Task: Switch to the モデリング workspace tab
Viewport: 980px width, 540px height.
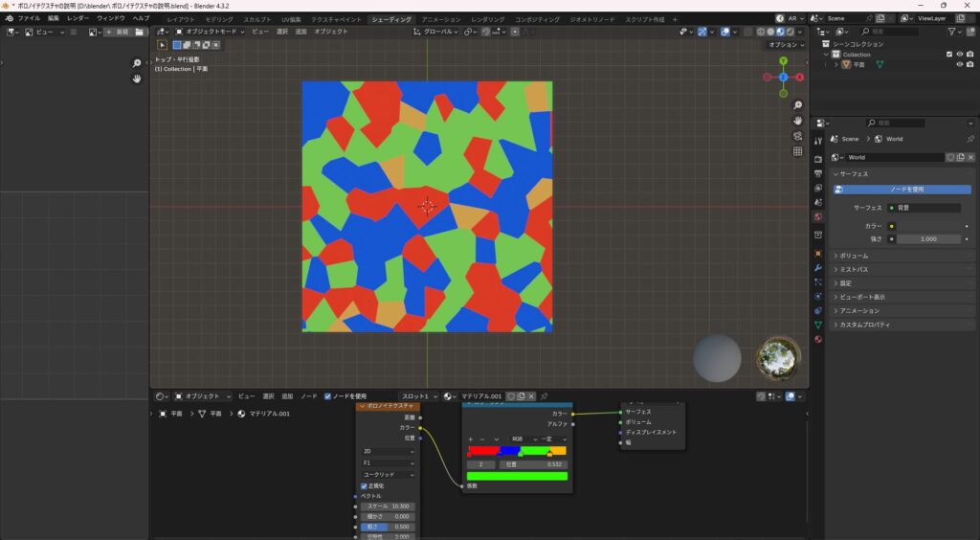Action: 219,19
